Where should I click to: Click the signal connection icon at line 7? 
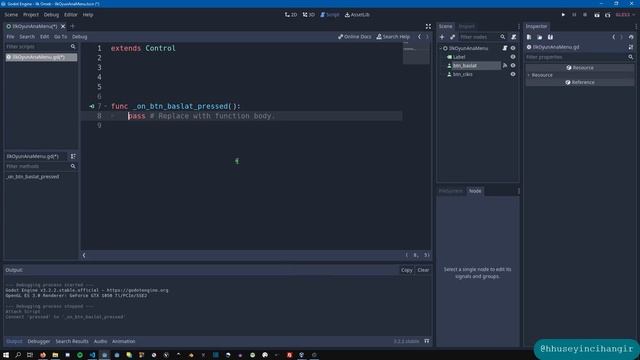[91, 106]
